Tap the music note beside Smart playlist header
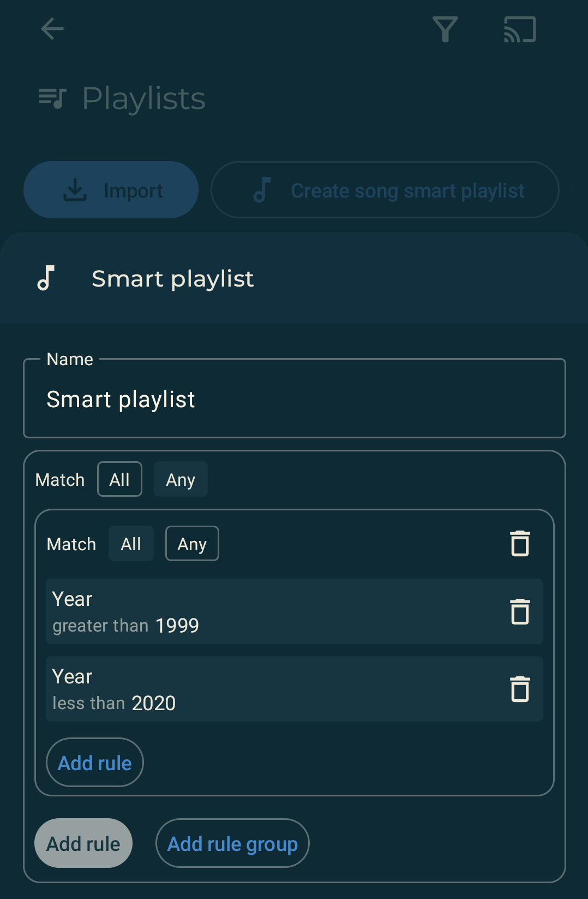The image size is (588, 899). (x=46, y=278)
